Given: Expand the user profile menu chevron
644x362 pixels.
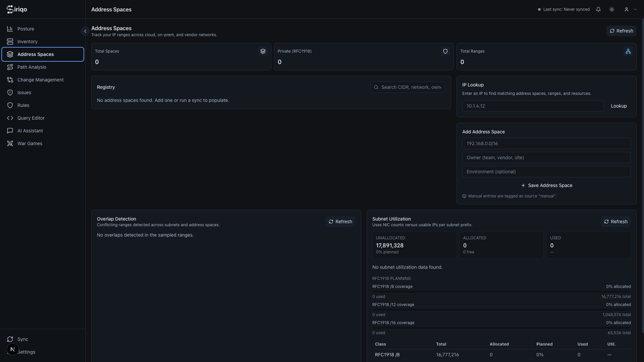Looking at the screenshot, I should click(636, 9).
